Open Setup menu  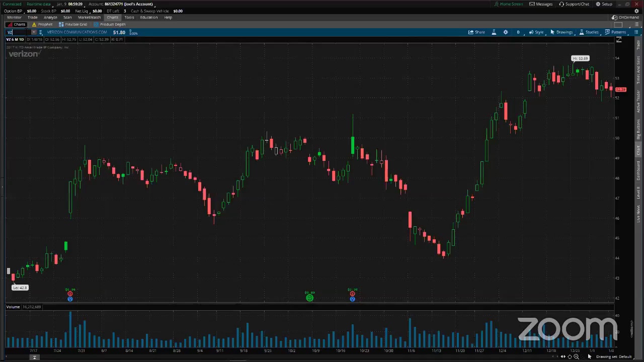(x=604, y=4)
